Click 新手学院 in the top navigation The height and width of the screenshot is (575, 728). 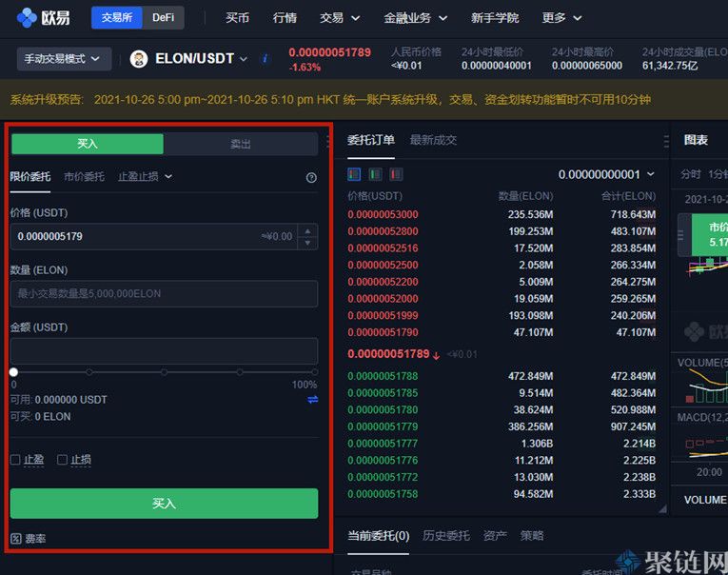click(495, 17)
